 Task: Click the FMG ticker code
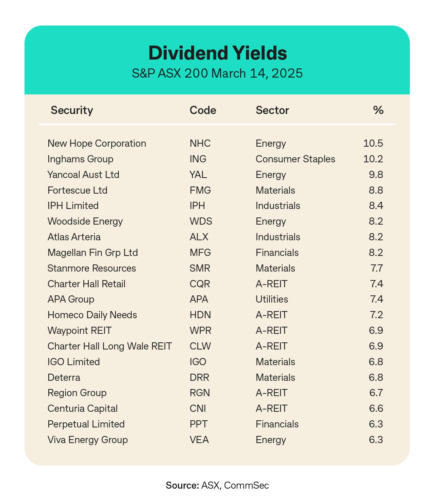[200, 190]
